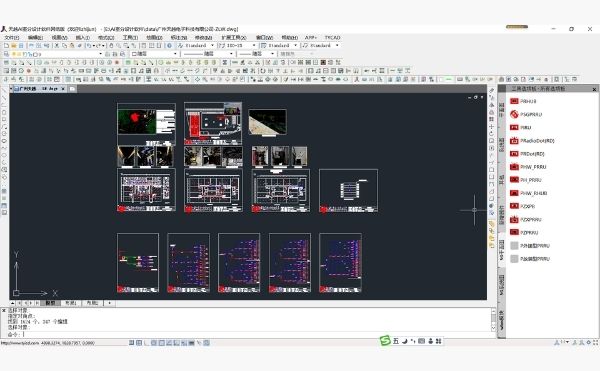
Task: Open the Standard text style dropdown
Action: [196, 46]
